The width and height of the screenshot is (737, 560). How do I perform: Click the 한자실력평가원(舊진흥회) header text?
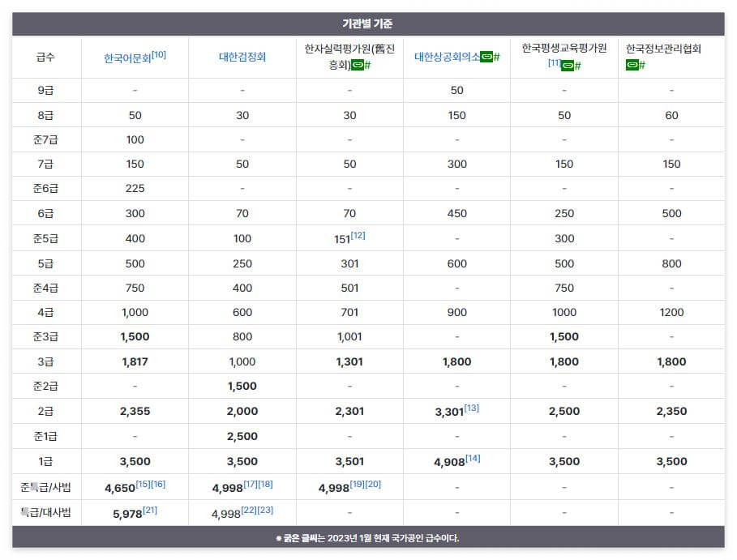[349, 57]
